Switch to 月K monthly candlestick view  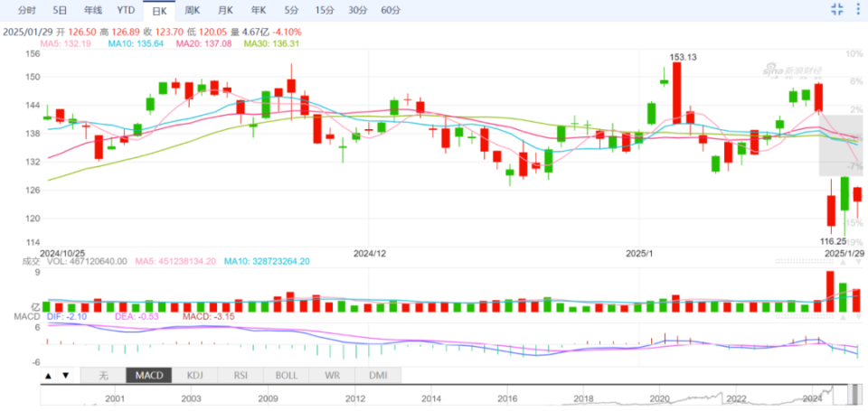pos(225,10)
